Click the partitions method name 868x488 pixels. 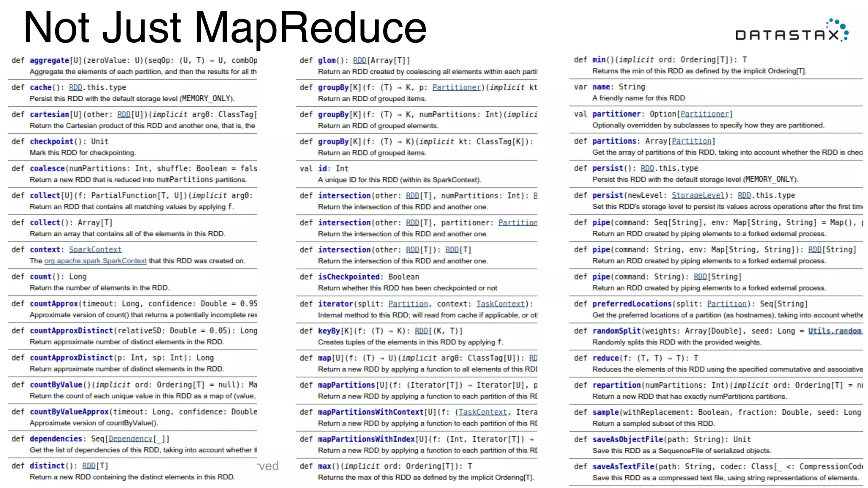614,141
